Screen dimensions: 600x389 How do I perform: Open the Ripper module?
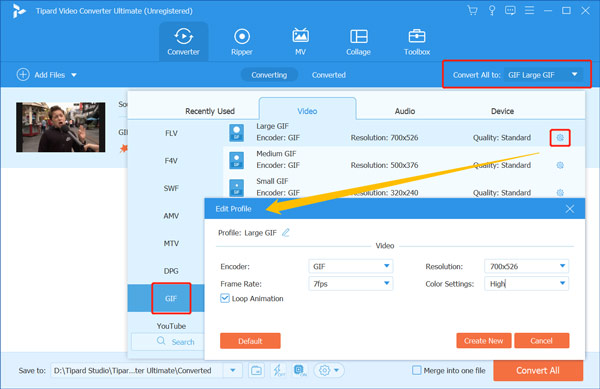point(242,42)
